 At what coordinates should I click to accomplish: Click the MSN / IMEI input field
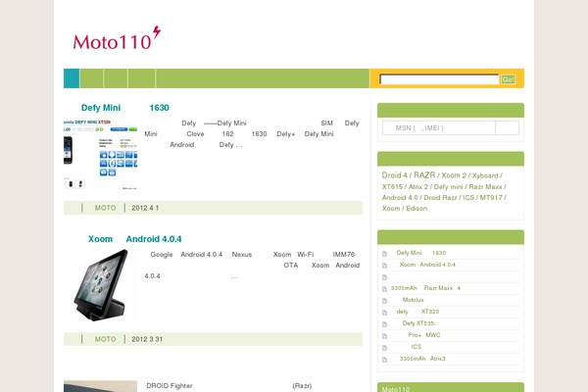tap(439, 128)
